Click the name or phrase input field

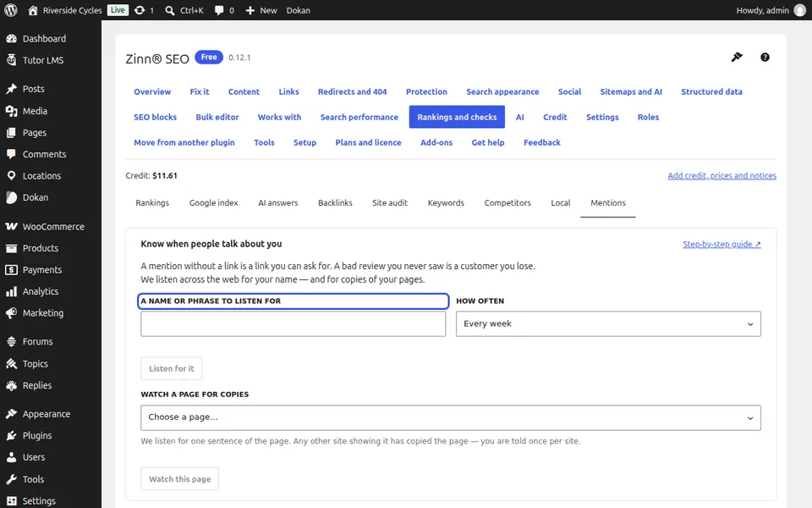[294, 323]
